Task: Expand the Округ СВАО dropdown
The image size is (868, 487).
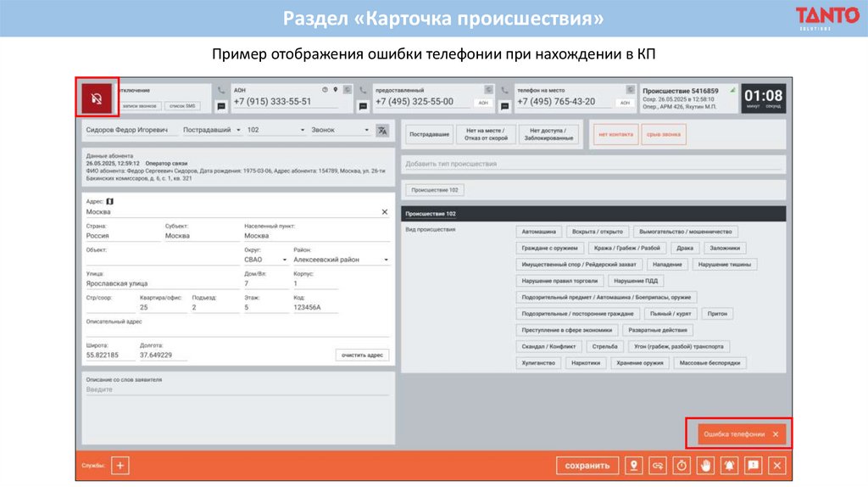Action: tap(265, 260)
